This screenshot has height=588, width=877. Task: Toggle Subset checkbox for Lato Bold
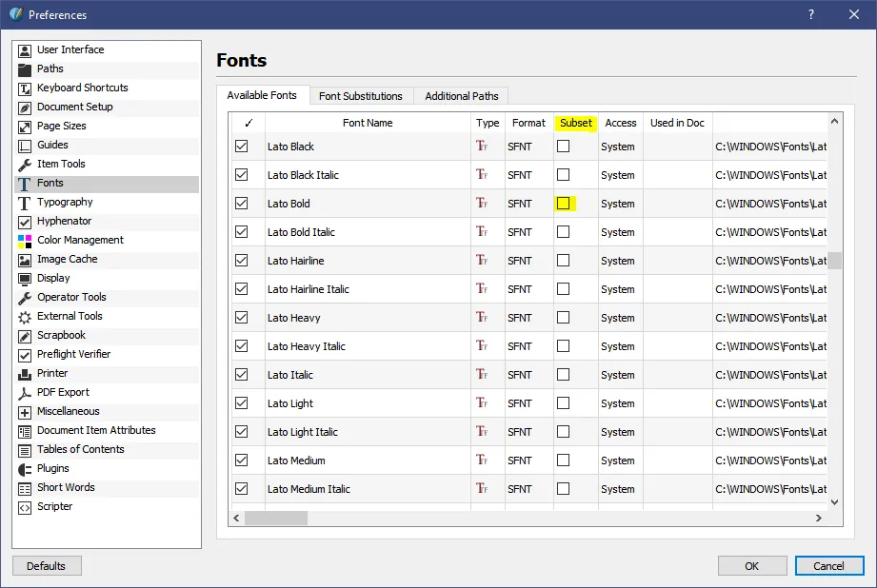point(563,204)
